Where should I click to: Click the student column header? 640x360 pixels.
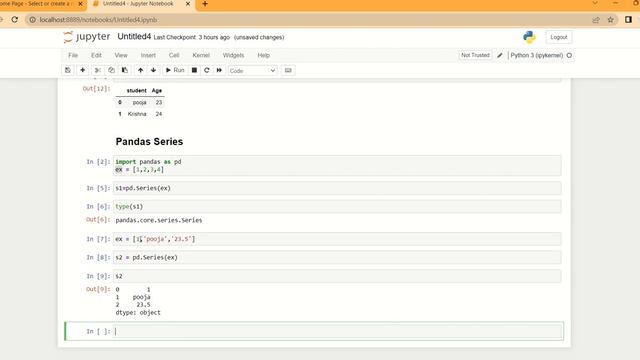(x=136, y=91)
